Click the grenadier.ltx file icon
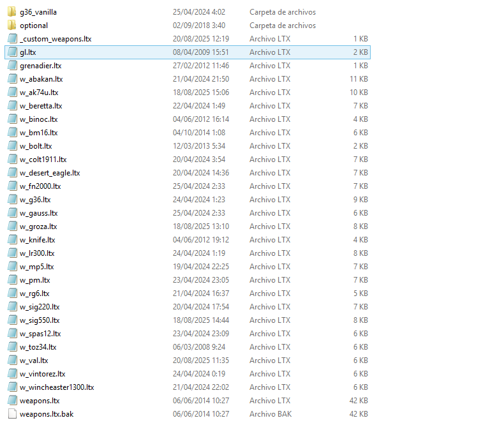This screenshot has height=439, width=504. pyautogui.click(x=12, y=66)
